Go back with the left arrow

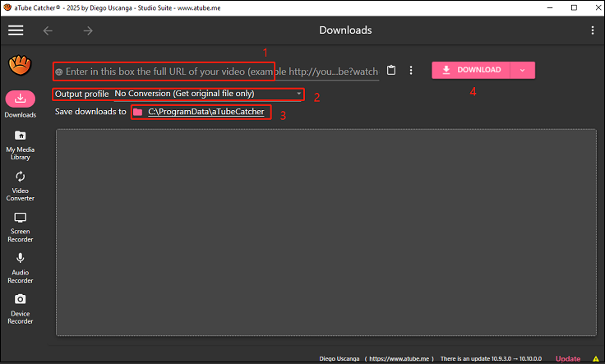click(x=48, y=30)
